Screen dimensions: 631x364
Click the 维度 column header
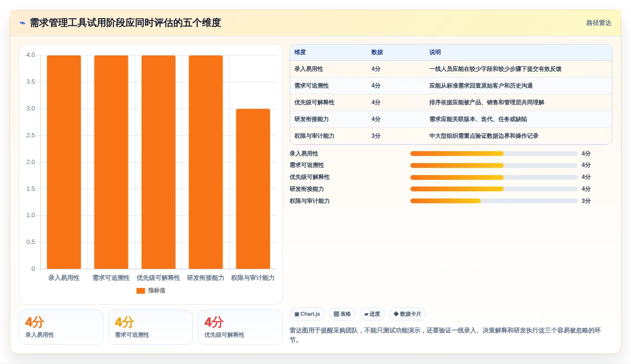tap(300, 52)
